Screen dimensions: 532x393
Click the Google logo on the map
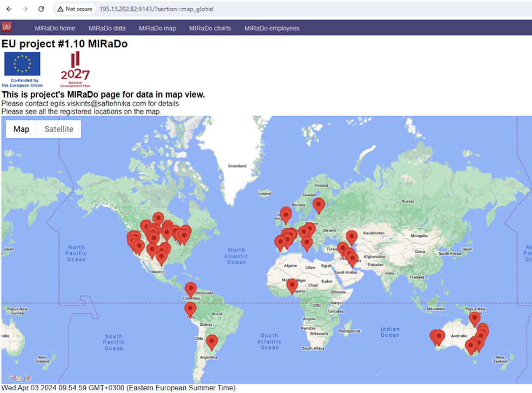[x=18, y=378]
